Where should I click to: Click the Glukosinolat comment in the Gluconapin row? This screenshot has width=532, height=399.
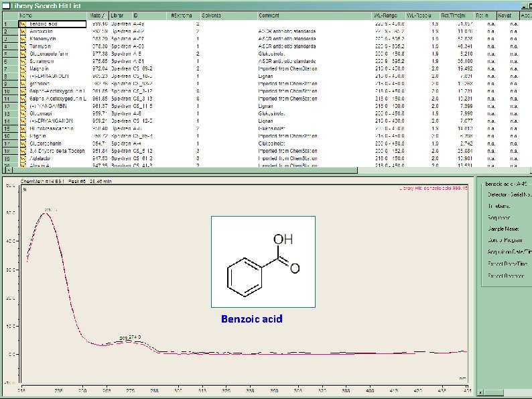[271, 114]
